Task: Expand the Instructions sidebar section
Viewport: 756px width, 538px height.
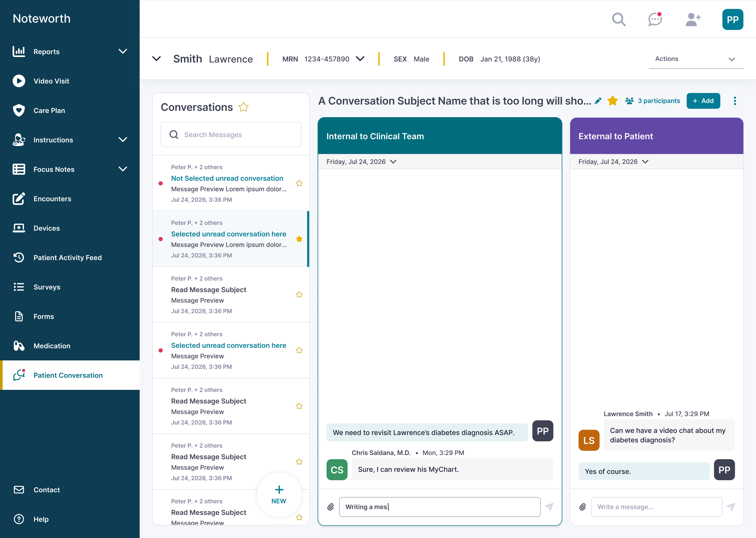Action: (x=123, y=139)
